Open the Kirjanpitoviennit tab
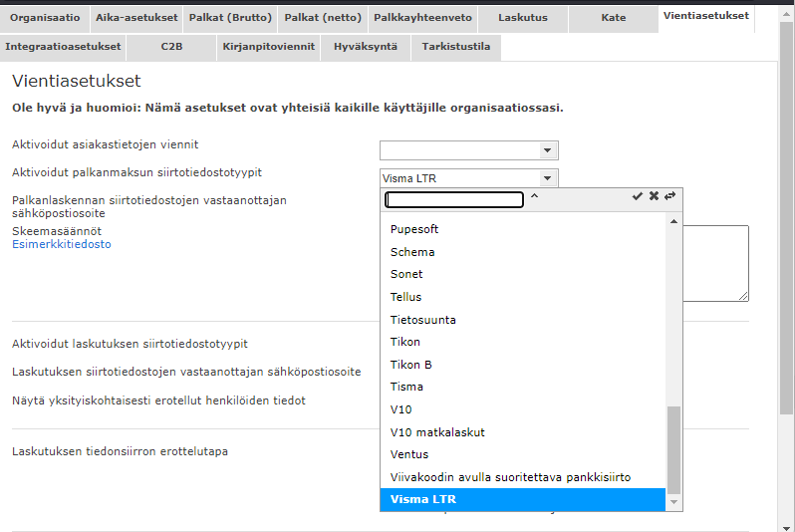Viewport: 795px width, 532px height. click(x=268, y=47)
